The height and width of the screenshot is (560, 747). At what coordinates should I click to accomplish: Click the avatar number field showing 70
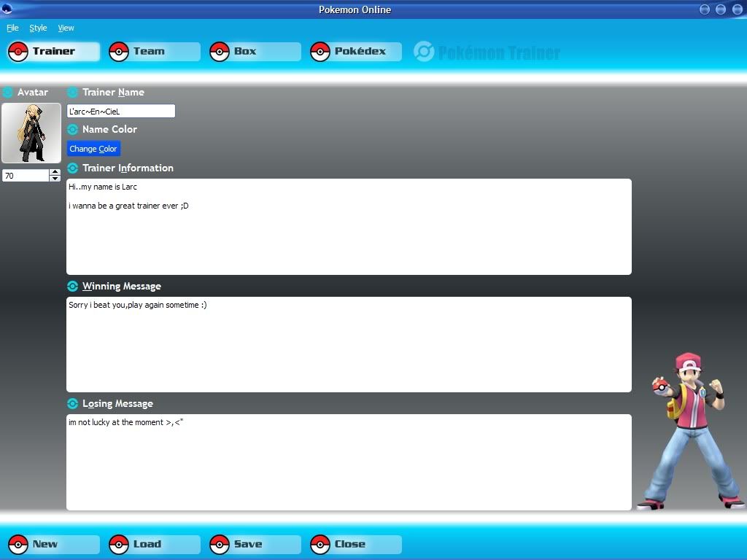pos(26,175)
